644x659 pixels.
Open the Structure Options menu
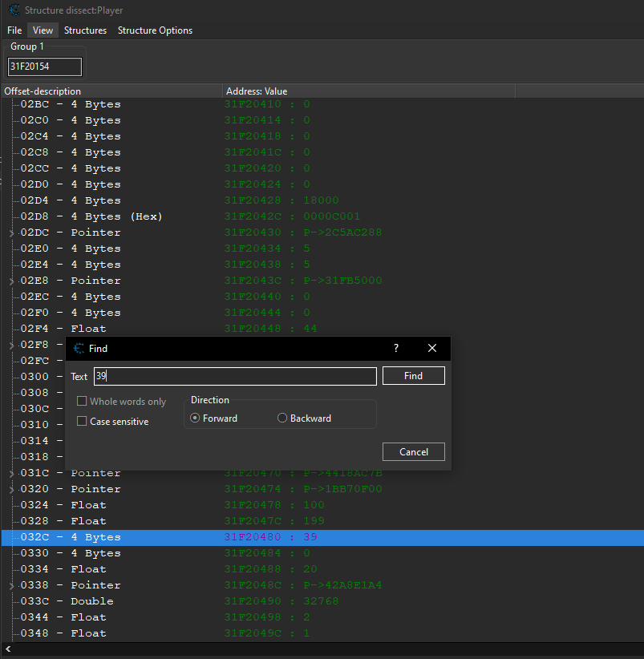pos(155,30)
